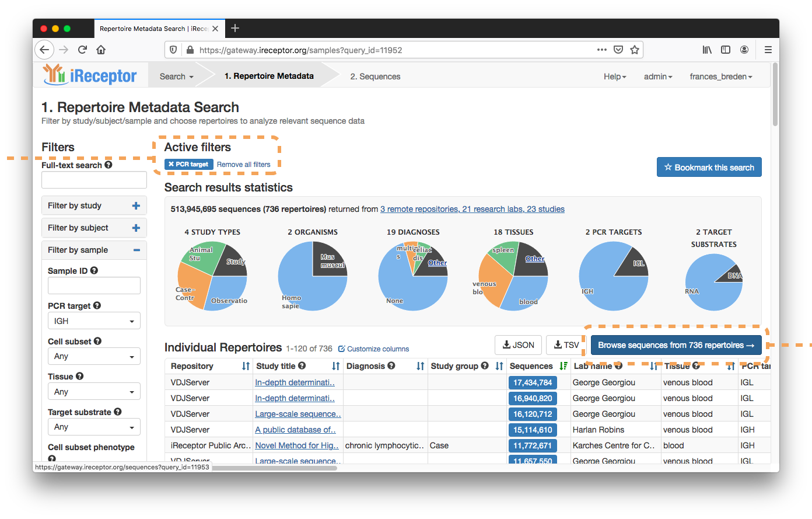The width and height of the screenshot is (812, 519).
Task: Click the IGL slice of PCR targets pie
Action: tap(636, 263)
